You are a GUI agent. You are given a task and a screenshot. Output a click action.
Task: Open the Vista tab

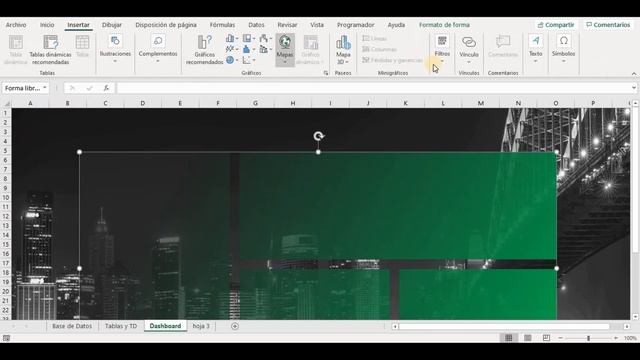click(317, 25)
